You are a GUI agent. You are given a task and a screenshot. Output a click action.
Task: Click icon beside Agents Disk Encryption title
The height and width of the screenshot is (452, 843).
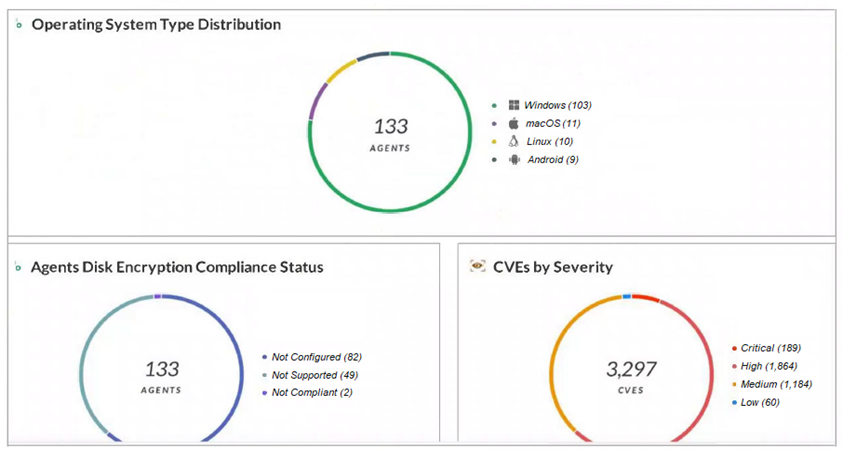tap(19, 268)
